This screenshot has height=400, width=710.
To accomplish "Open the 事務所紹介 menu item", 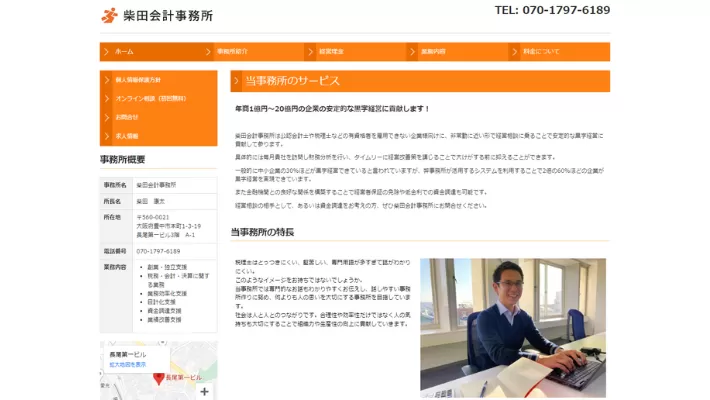I will click(232, 51).
